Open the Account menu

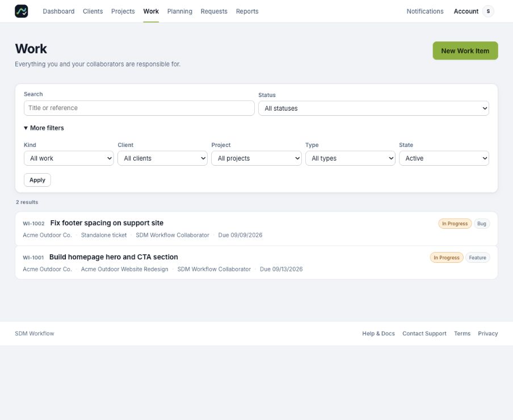(x=466, y=11)
